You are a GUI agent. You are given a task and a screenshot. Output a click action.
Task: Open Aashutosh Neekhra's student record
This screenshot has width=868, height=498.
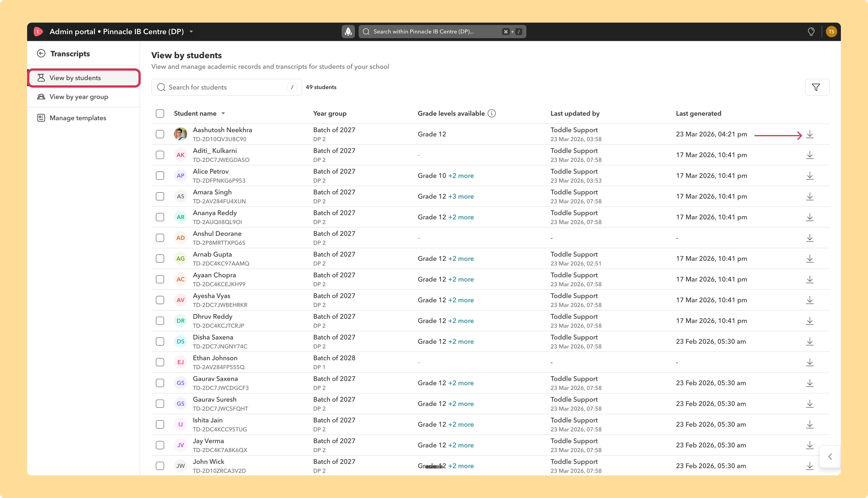[x=222, y=130]
